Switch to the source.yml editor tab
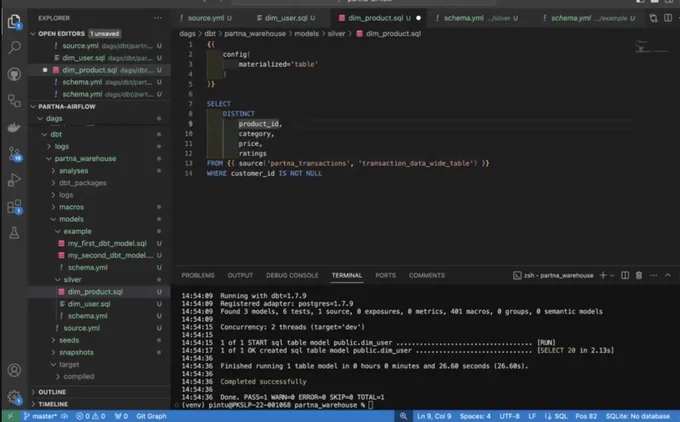680x422 pixels. 206,18
